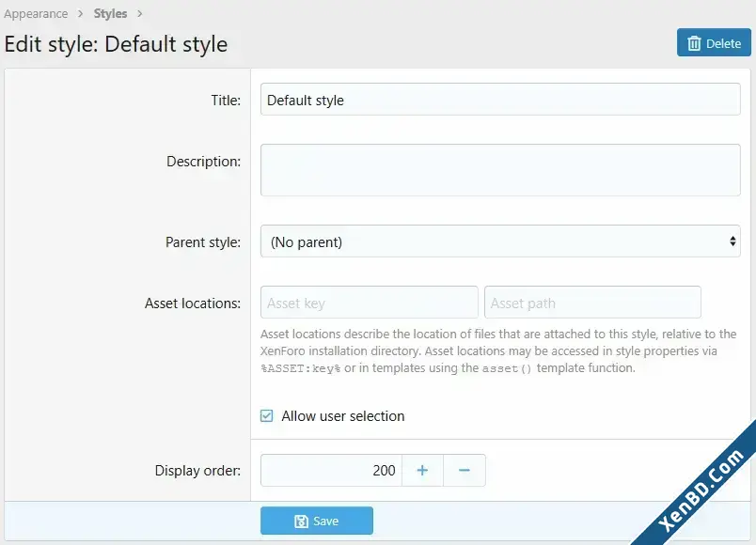
Task: Click the trash icon on Delete button
Action: tap(694, 43)
